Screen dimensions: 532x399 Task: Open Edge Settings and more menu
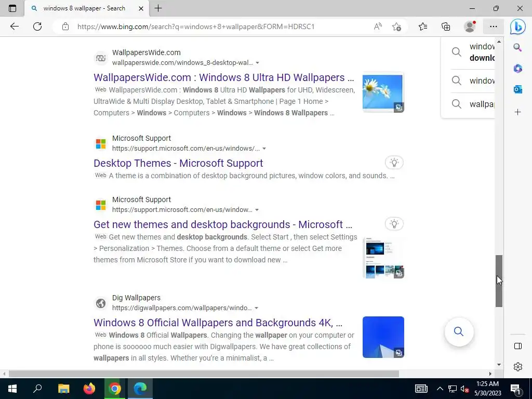494,26
